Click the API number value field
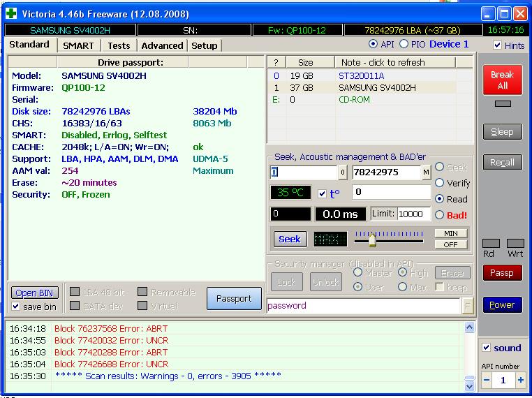This screenshot has width=532, height=398. (503, 380)
